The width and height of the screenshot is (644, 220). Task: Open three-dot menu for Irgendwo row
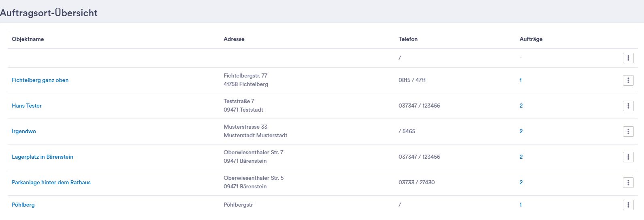point(628,132)
